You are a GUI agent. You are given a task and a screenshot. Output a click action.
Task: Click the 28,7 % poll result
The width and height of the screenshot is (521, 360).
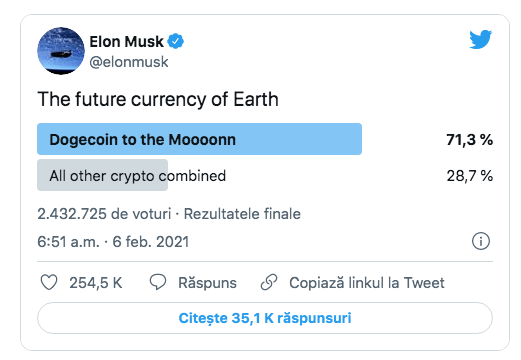pos(470,176)
